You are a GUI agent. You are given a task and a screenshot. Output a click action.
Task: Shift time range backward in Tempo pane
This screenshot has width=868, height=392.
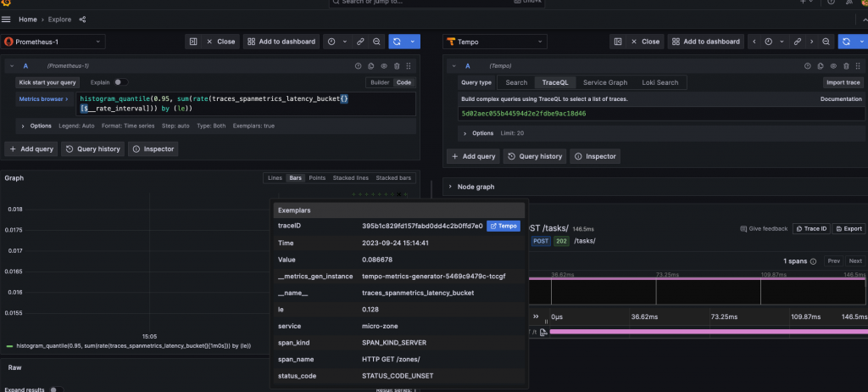[x=754, y=42]
